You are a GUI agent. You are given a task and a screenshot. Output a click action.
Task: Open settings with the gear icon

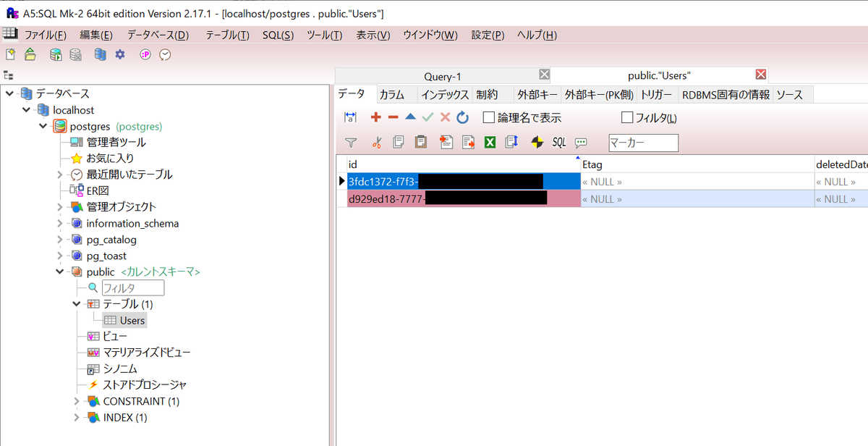pyautogui.click(x=120, y=54)
